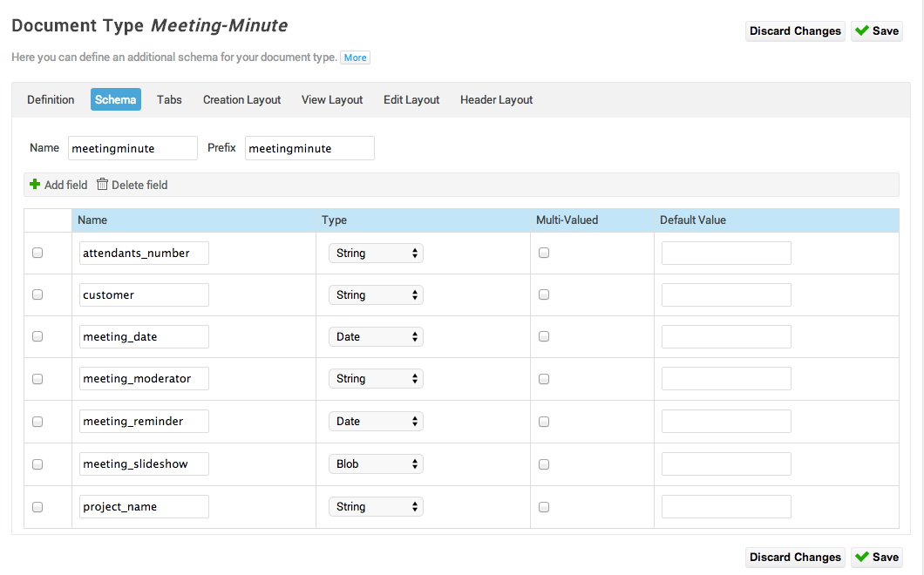Image resolution: width=924 pixels, height=575 pixels.
Task: Click the top Discard Changes button
Action: click(x=795, y=31)
